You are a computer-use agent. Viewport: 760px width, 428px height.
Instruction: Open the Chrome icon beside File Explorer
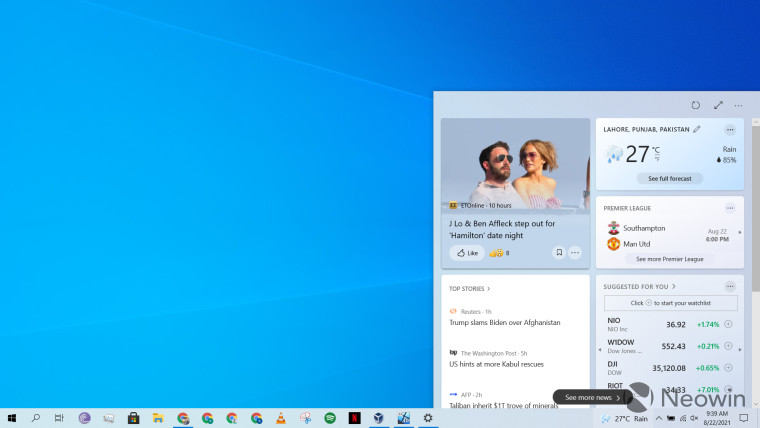[x=183, y=418]
